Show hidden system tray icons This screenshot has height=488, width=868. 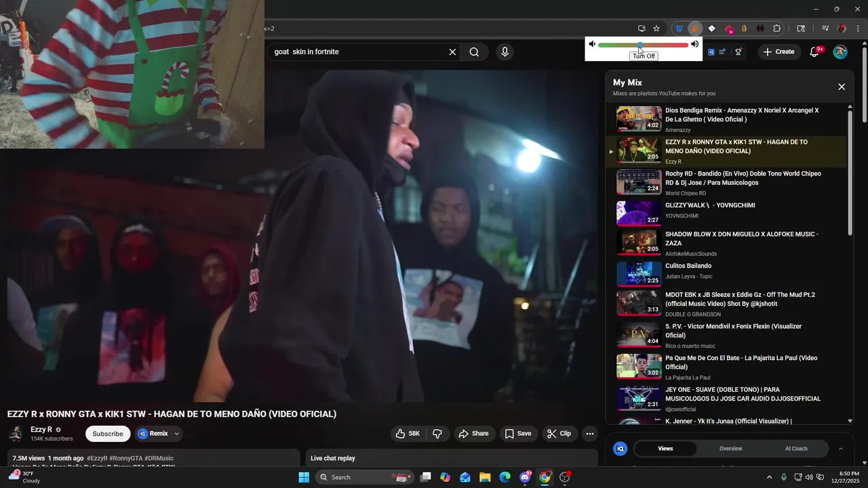click(769, 477)
